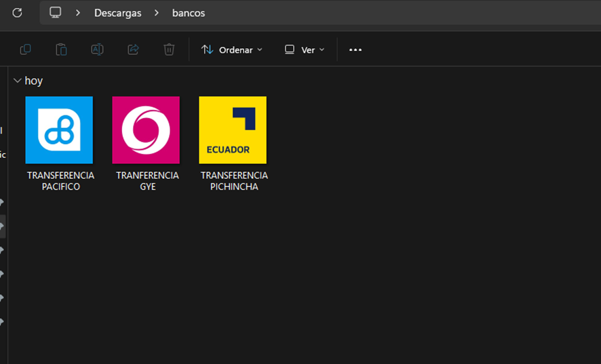Click file name TRANFERENCIA GYE

(148, 181)
